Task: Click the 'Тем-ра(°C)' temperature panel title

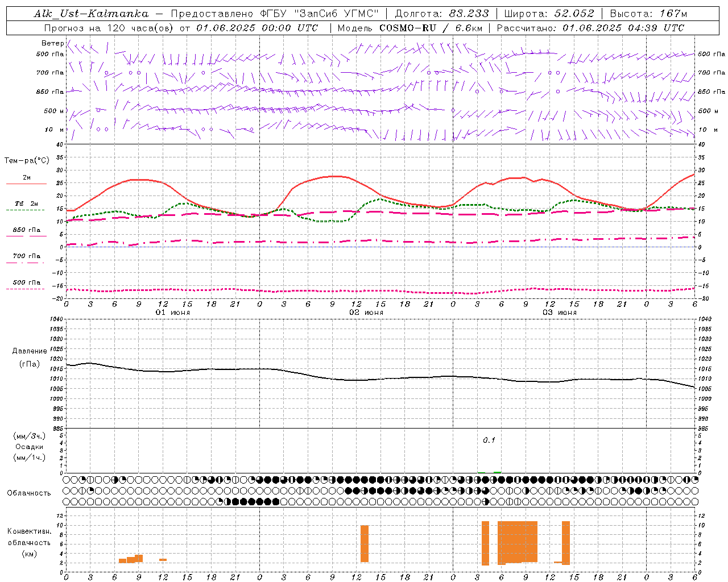Action: 27,161
